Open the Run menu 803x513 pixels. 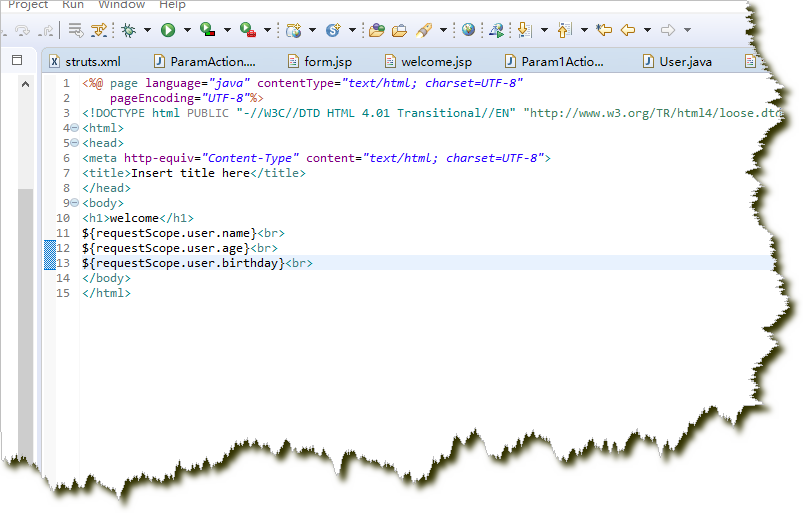[73, 5]
